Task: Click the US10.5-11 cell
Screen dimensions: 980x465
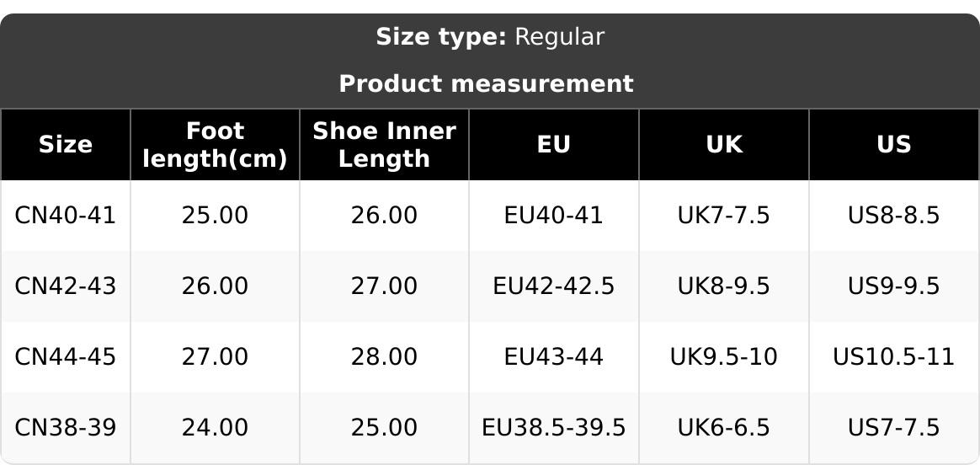Action: point(893,357)
